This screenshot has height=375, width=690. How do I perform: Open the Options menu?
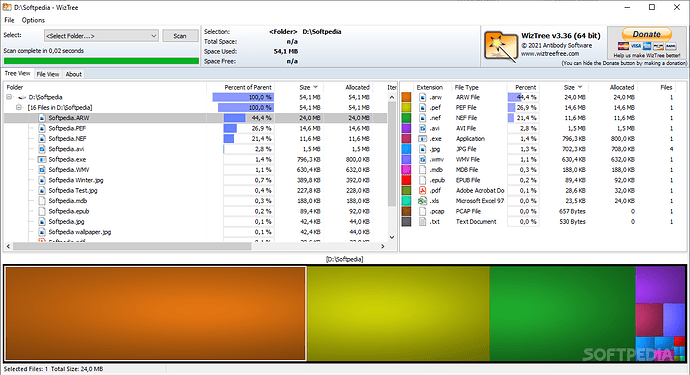click(33, 20)
